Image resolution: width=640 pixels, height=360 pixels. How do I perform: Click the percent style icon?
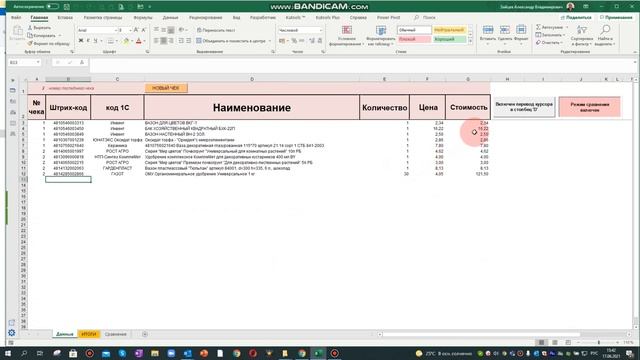point(294,41)
